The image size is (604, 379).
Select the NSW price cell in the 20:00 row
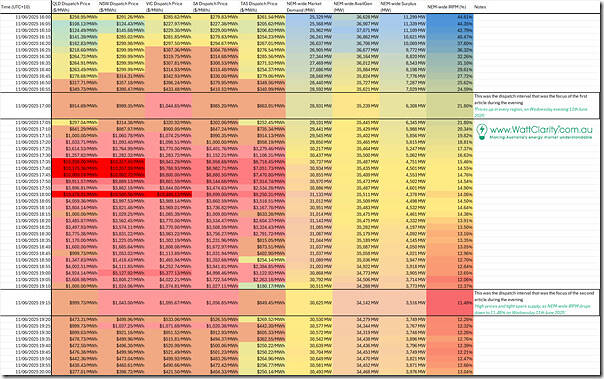[x=122, y=372]
